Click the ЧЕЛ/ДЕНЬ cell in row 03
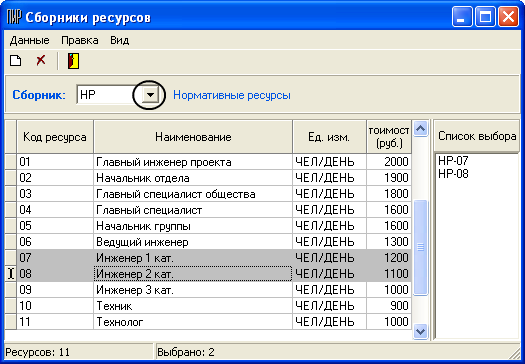 click(x=329, y=194)
